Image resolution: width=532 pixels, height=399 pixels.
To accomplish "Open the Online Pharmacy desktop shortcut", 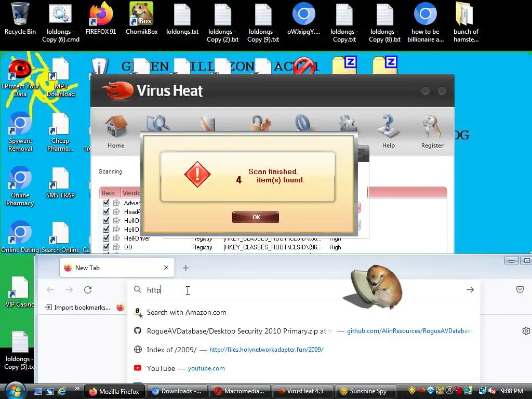I will coord(20,187).
